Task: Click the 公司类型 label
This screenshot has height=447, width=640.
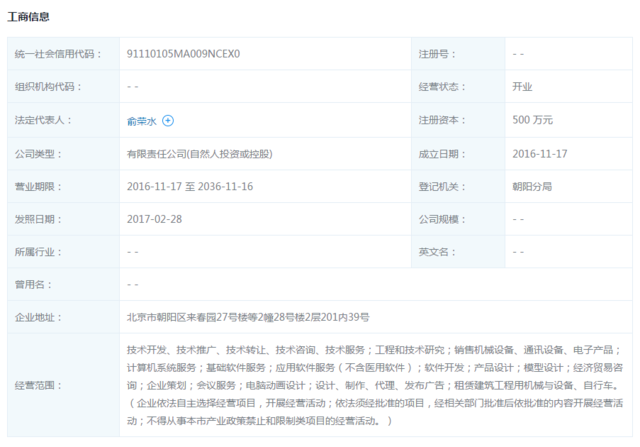Action: coord(38,154)
